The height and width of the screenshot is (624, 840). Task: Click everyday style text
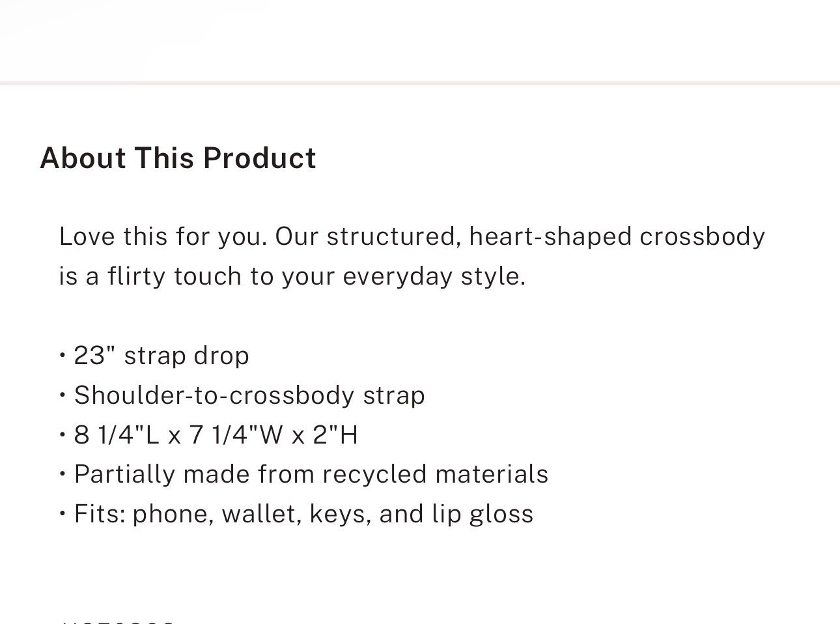tap(434, 276)
